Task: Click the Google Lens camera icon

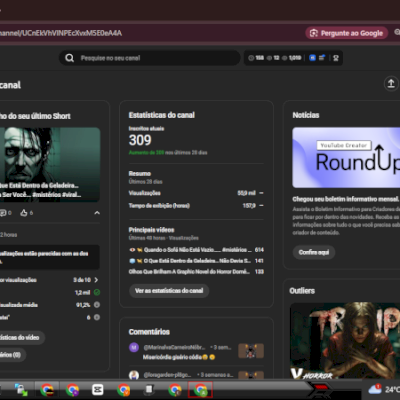Action: tap(314, 33)
